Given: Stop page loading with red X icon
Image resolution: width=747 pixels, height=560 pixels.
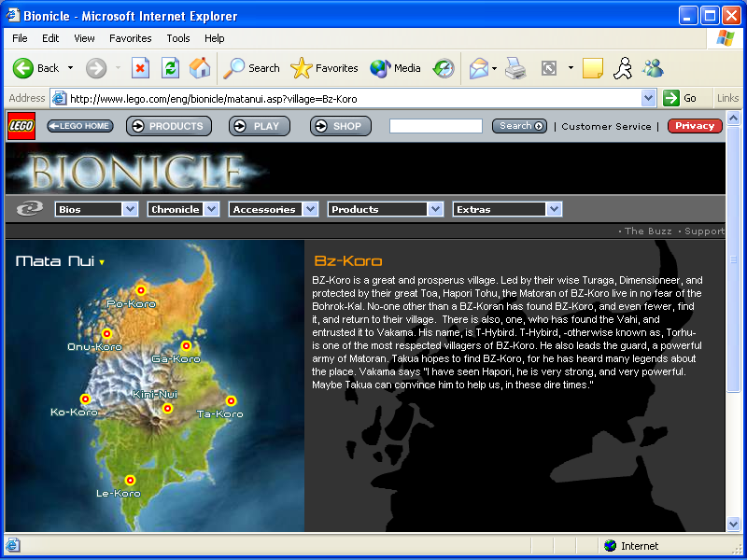Looking at the screenshot, I should pos(140,68).
